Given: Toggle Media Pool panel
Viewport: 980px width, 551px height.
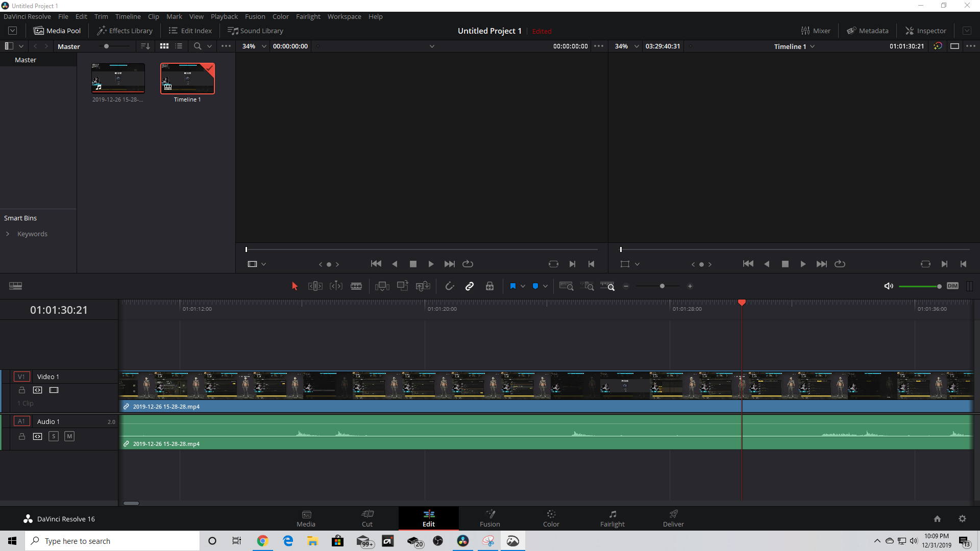Looking at the screenshot, I should point(57,31).
